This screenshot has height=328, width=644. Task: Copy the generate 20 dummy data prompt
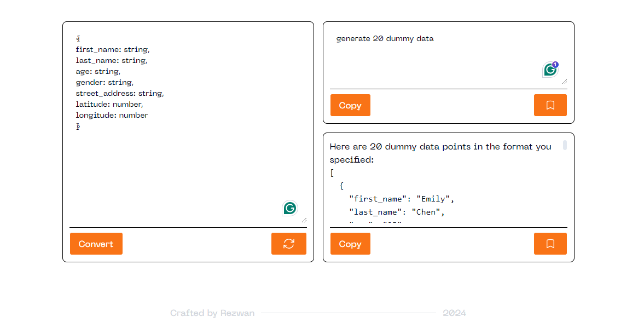(x=350, y=105)
